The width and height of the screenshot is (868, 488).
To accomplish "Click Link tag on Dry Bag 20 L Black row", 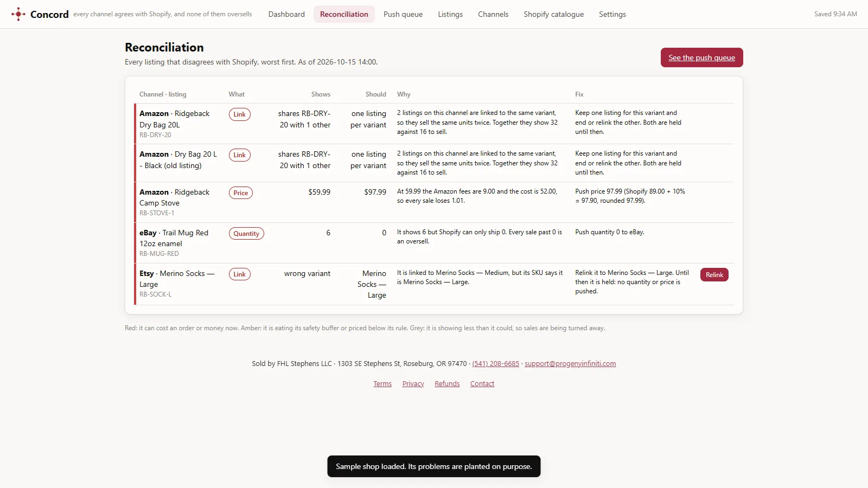I will point(239,155).
